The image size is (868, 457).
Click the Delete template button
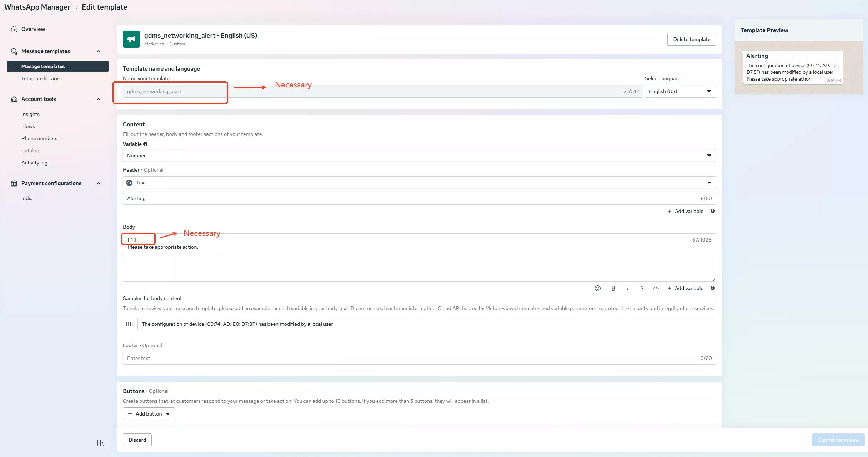click(x=692, y=39)
